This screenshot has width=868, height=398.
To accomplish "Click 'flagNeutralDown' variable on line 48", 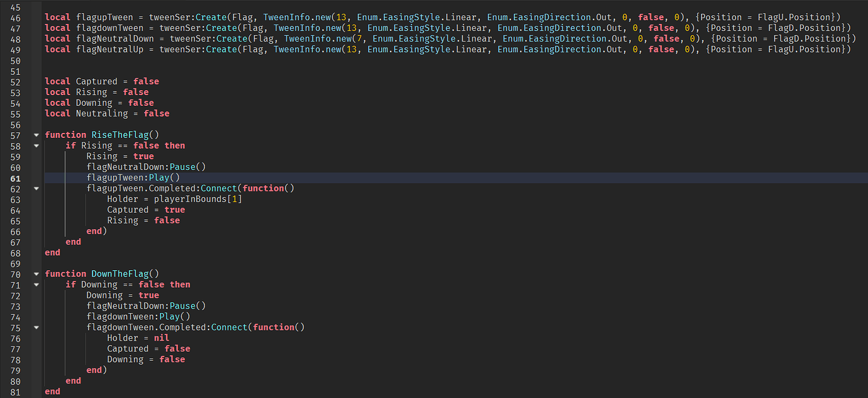I will point(115,39).
